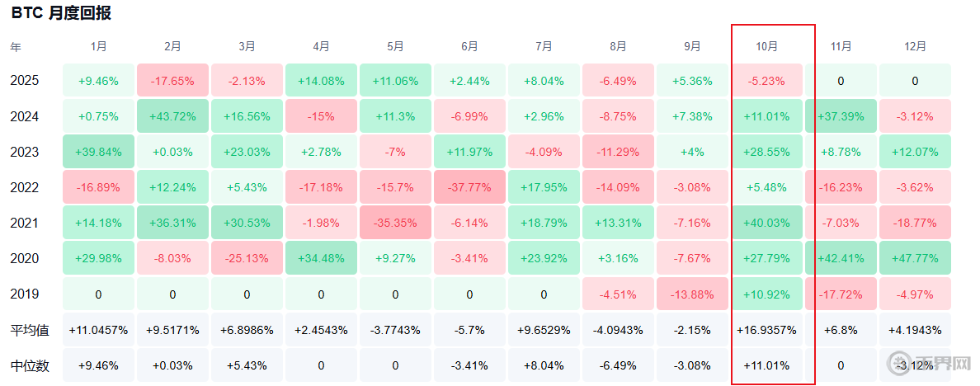Click the -25.13% March 2020 cell
This screenshot has height=386, width=980.
247,258
